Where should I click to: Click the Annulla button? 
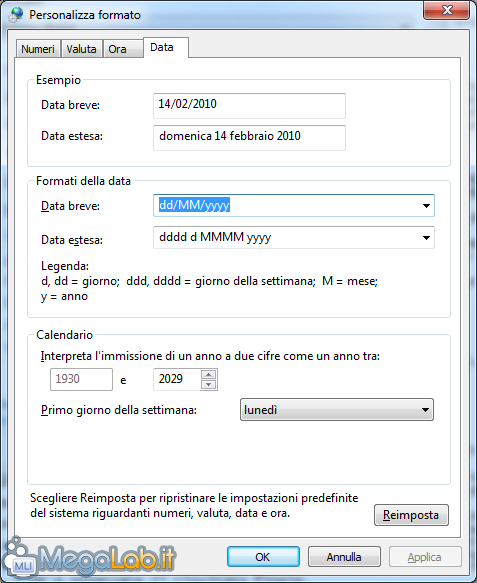344,557
